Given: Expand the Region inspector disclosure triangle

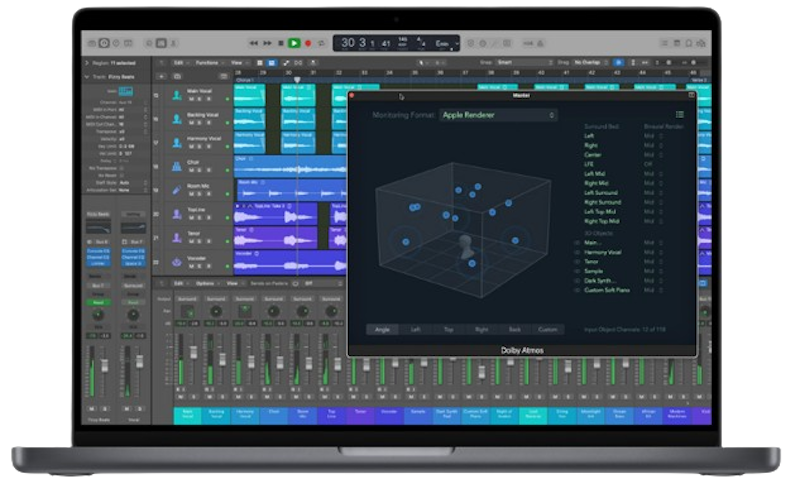Looking at the screenshot, I should point(87,63).
